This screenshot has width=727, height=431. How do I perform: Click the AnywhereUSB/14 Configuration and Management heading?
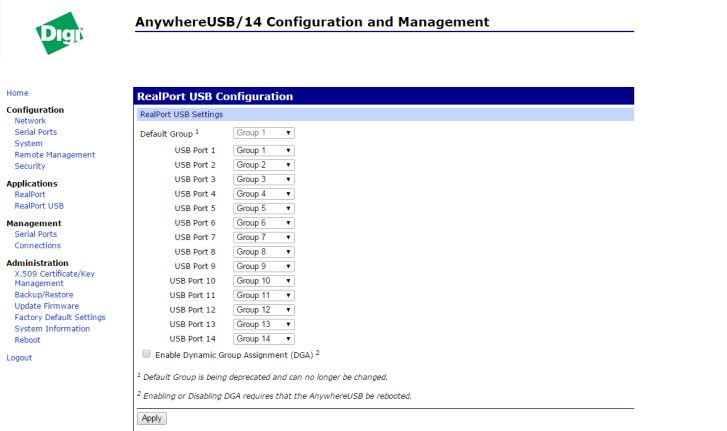click(312, 22)
